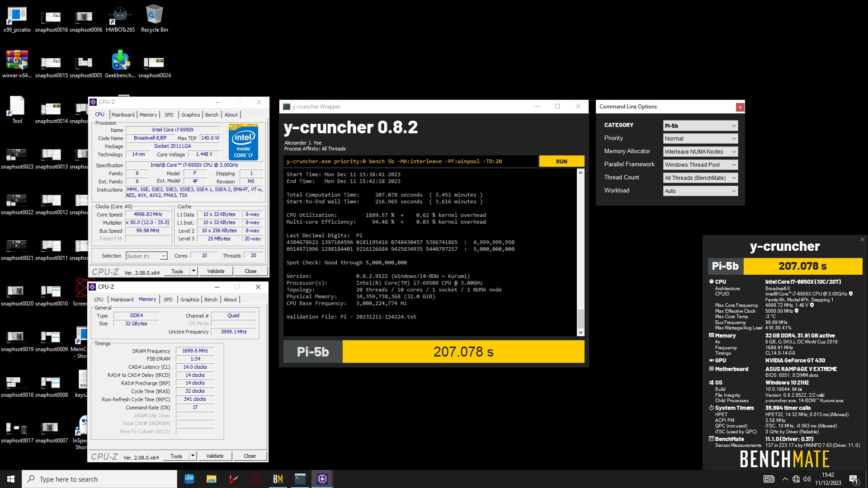The width and height of the screenshot is (868, 488).
Task: Click y-cruncher command line field
Action: 410,161
